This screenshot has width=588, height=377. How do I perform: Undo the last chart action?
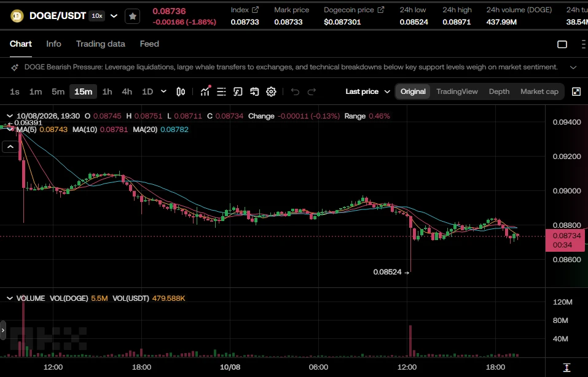click(x=295, y=92)
